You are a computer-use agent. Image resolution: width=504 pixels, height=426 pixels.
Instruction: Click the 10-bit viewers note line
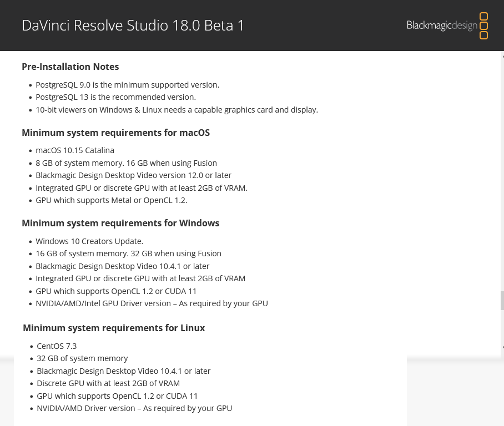click(177, 110)
